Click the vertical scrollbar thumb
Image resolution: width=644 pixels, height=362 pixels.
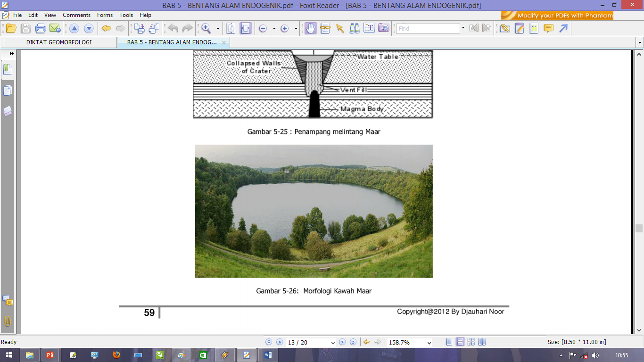click(639, 229)
